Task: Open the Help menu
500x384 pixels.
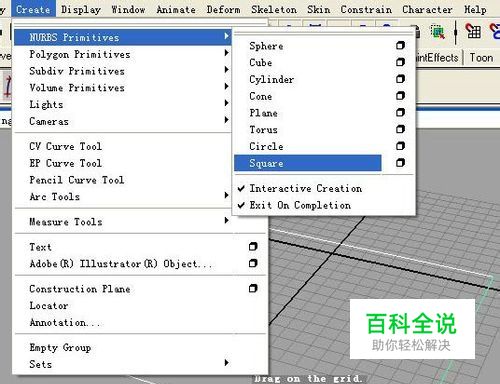Action: tap(475, 9)
